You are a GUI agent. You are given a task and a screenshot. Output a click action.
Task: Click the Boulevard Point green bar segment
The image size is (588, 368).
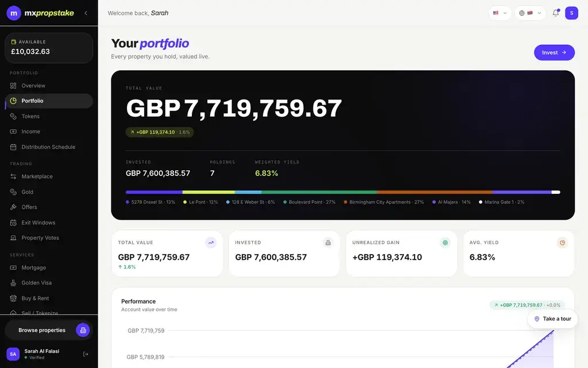point(319,192)
